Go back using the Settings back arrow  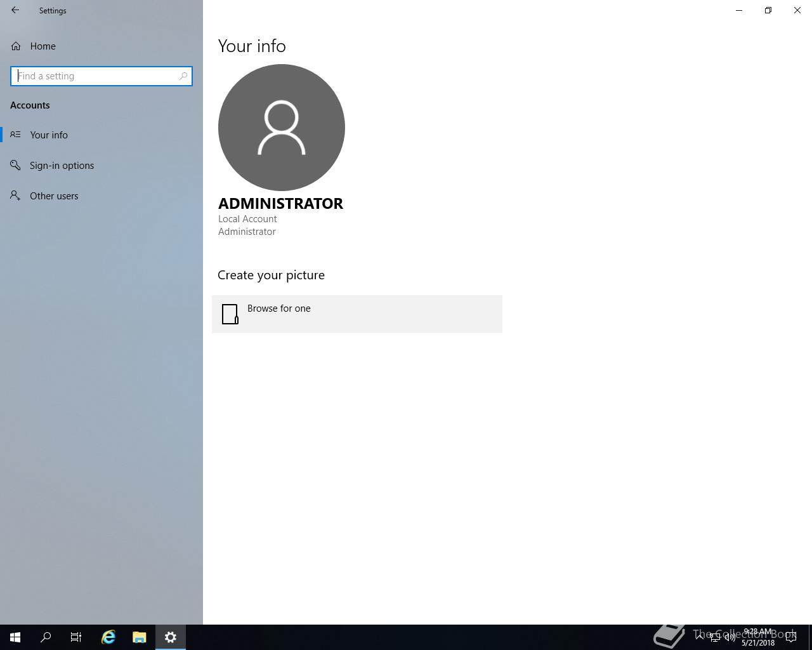(15, 10)
